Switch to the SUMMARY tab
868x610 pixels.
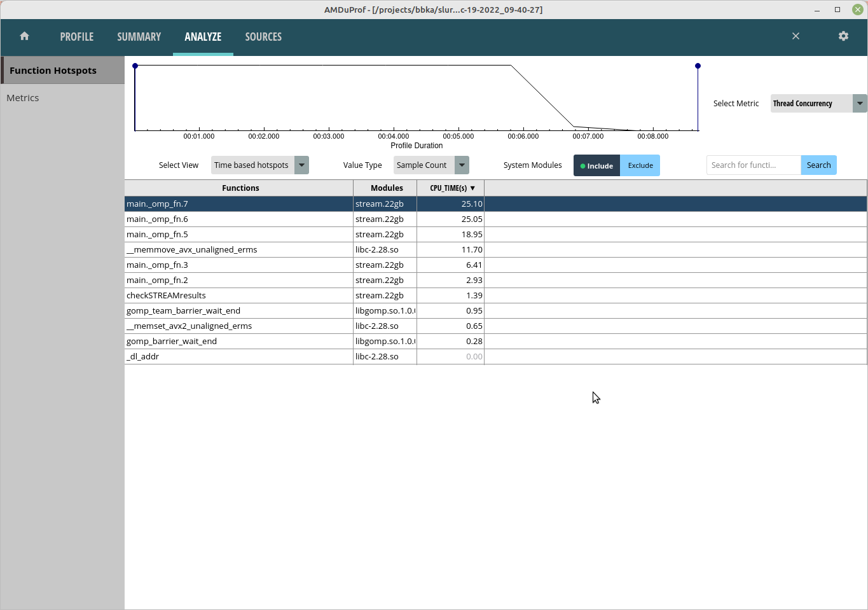139,36
